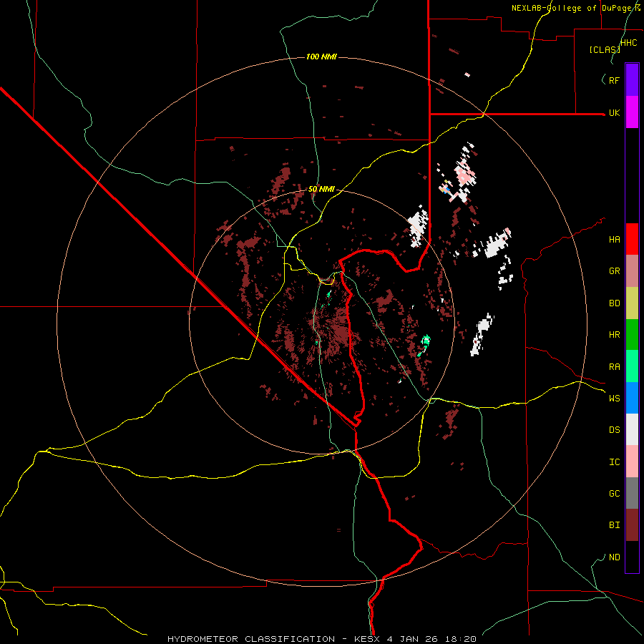Click the WS legend label

614,399
